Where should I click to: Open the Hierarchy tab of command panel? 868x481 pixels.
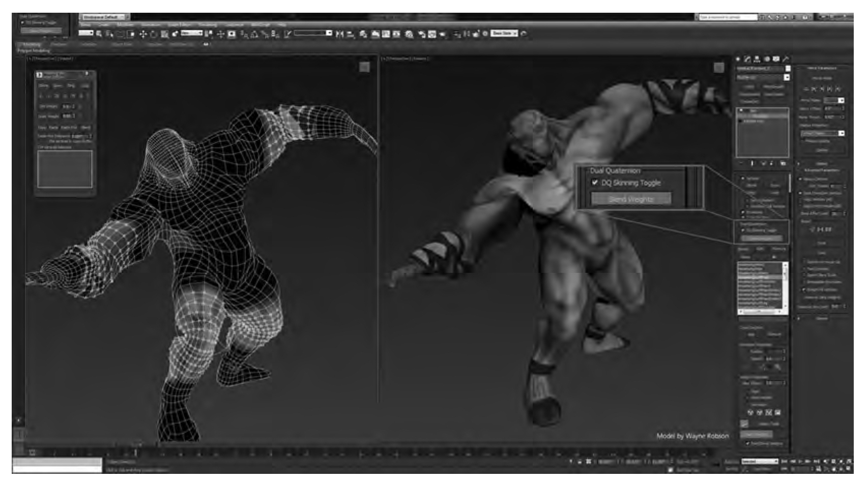point(757,59)
